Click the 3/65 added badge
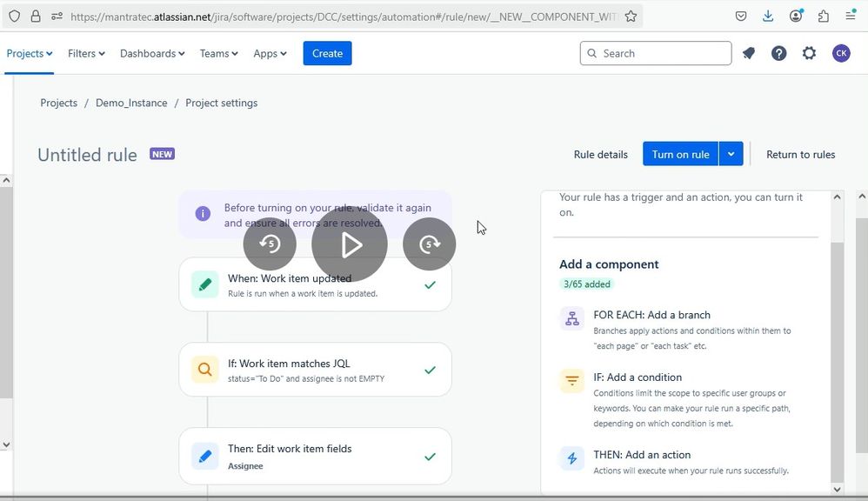 587,284
